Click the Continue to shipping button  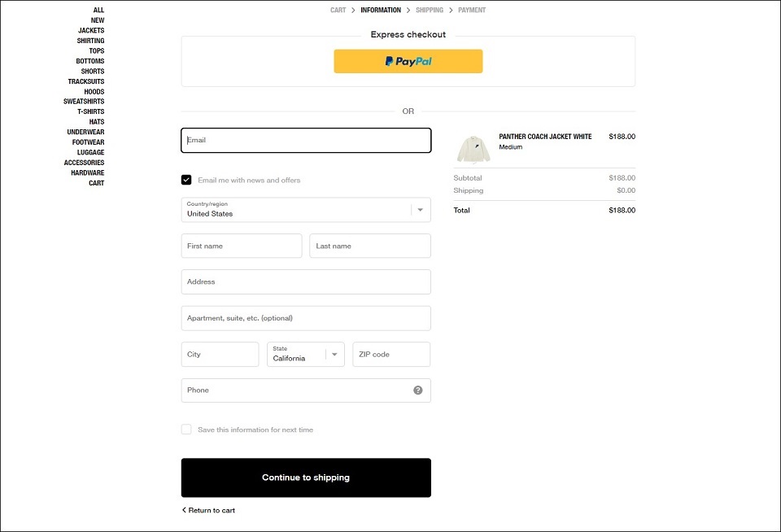[x=306, y=477]
